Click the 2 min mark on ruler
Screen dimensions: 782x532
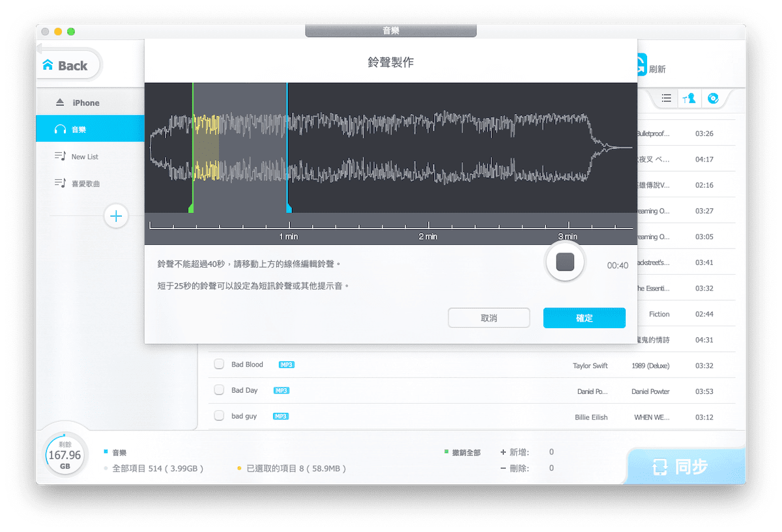click(x=428, y=236)
